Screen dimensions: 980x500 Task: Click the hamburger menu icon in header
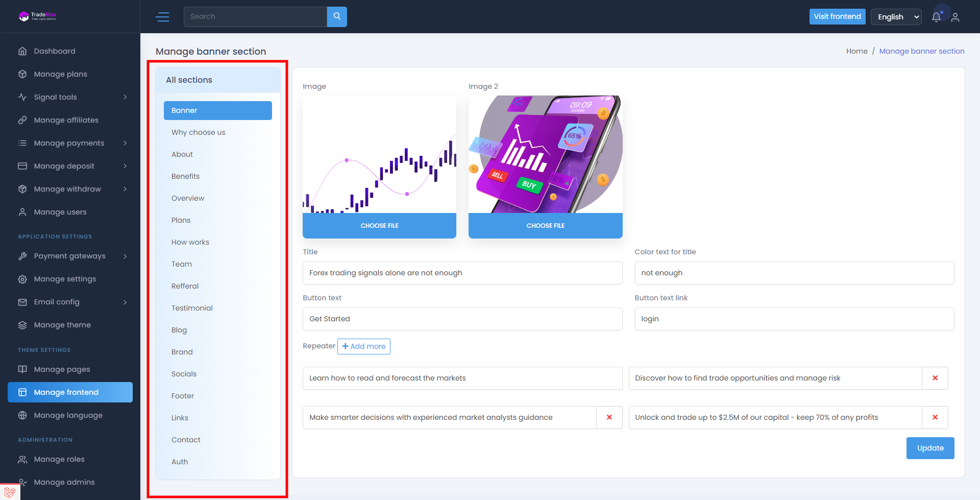tap(162, 17)
